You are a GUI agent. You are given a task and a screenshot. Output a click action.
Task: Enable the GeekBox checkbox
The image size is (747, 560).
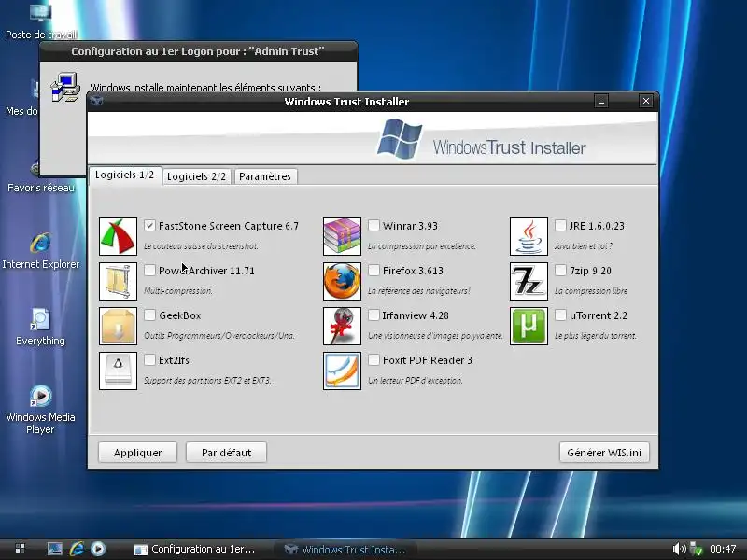(149, 315)
